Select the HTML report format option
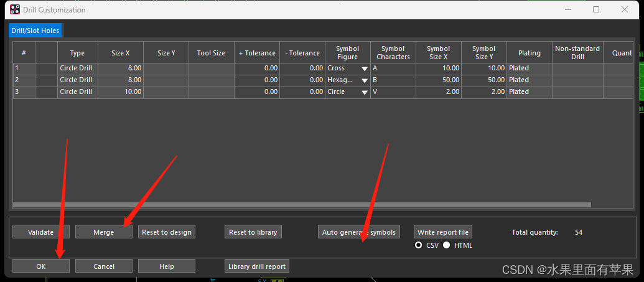644x282 pixels. coord(446,245)
